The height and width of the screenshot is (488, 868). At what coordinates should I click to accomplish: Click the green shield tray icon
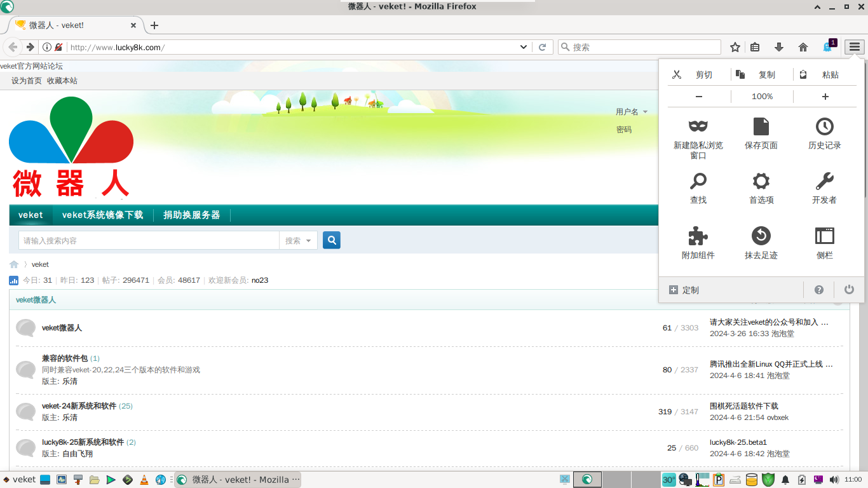768,480
